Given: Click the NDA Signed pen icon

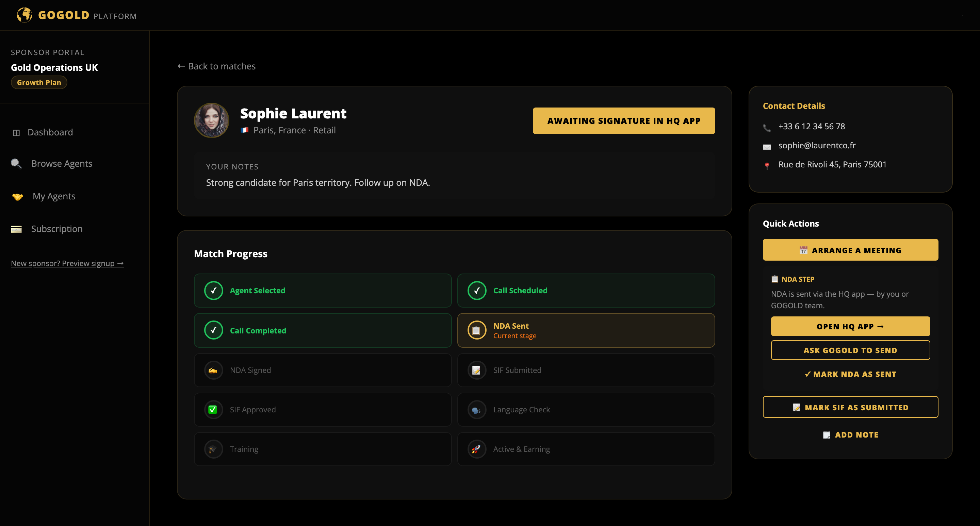Looking at the screenshot, I should click(213, 370).
